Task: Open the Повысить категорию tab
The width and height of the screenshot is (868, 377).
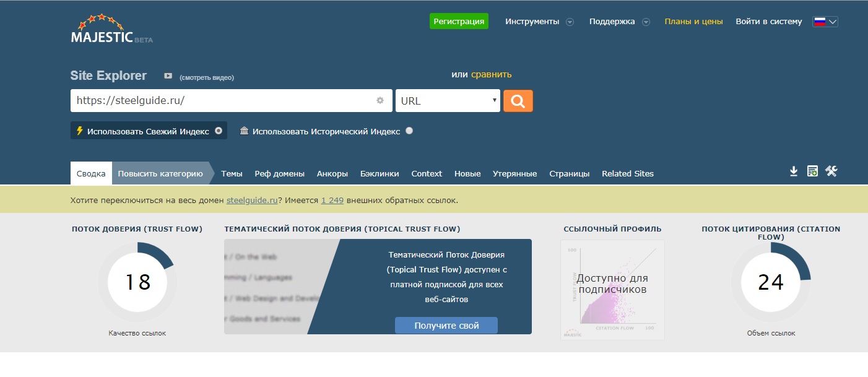Action: point(160,173)
